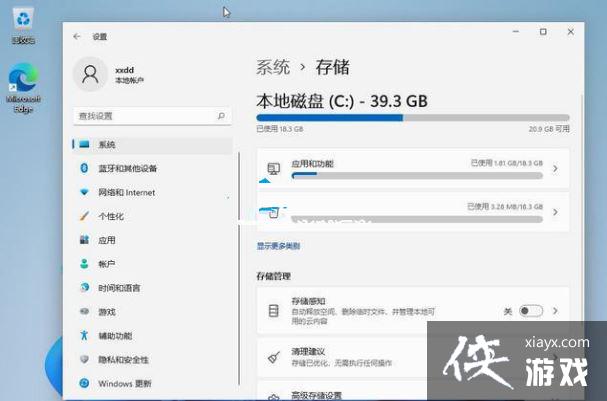Click the 应用 apps icon in sidebar
Screen dimensions: 607x401
[x=84, y=240]
